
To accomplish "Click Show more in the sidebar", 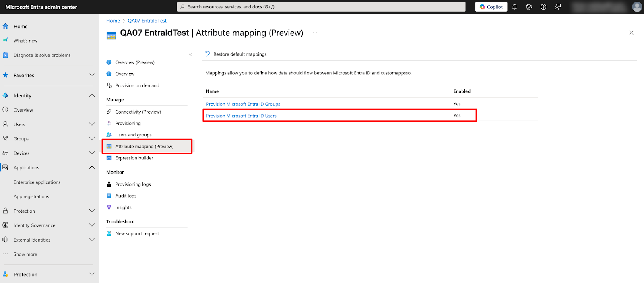I will pyautogui.click(x=25, y=254).
